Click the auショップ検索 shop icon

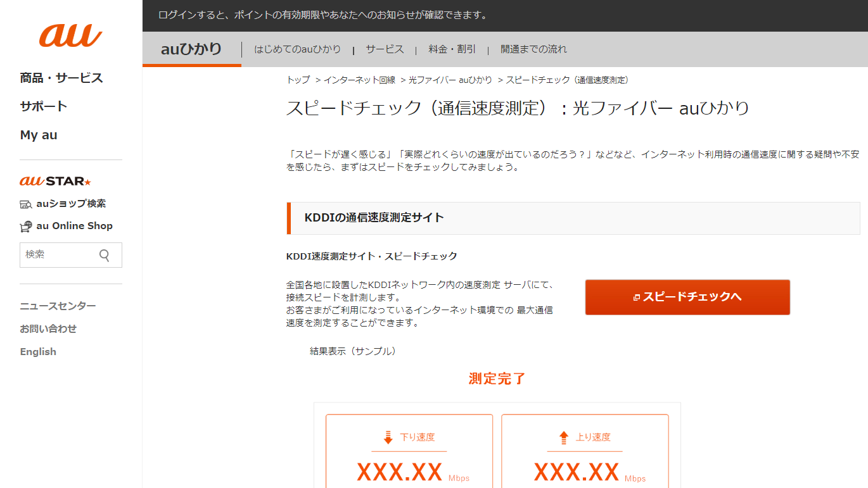26,204
